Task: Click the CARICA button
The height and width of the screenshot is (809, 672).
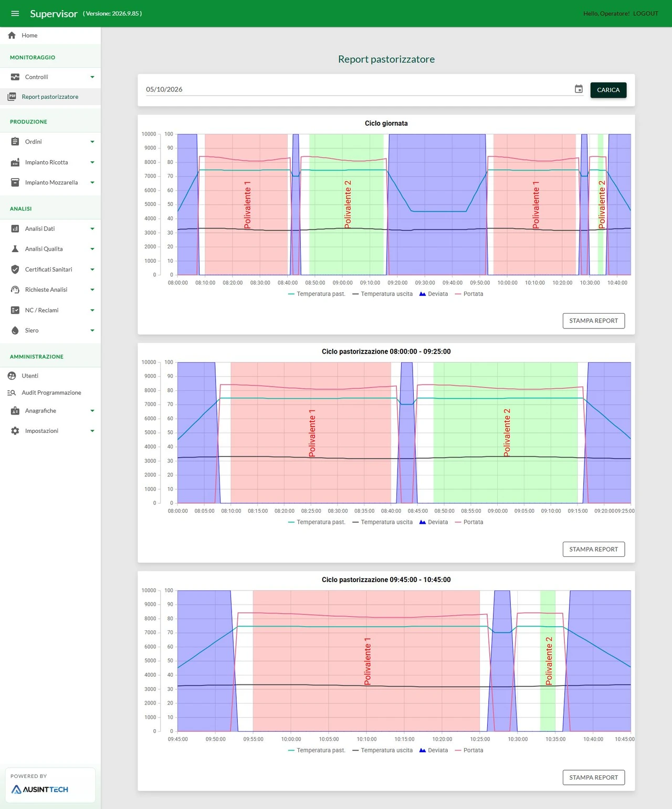Action: (608, 90)
